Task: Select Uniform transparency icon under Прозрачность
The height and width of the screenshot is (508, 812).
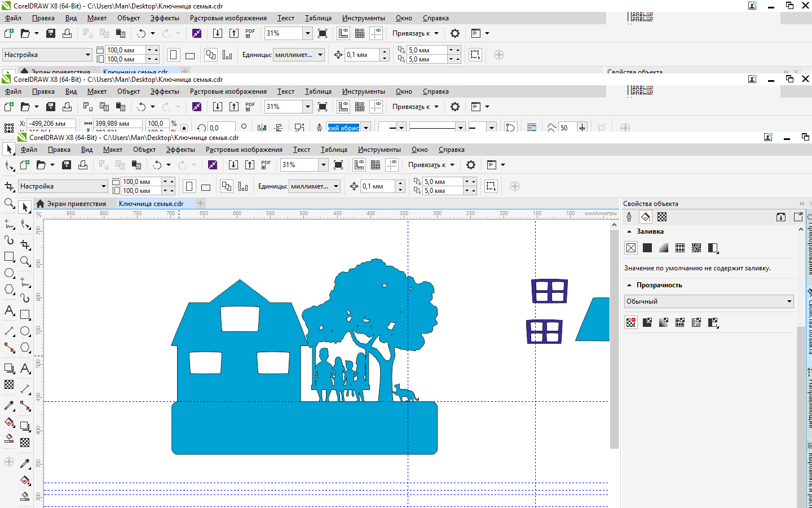Action: point(647,322)
